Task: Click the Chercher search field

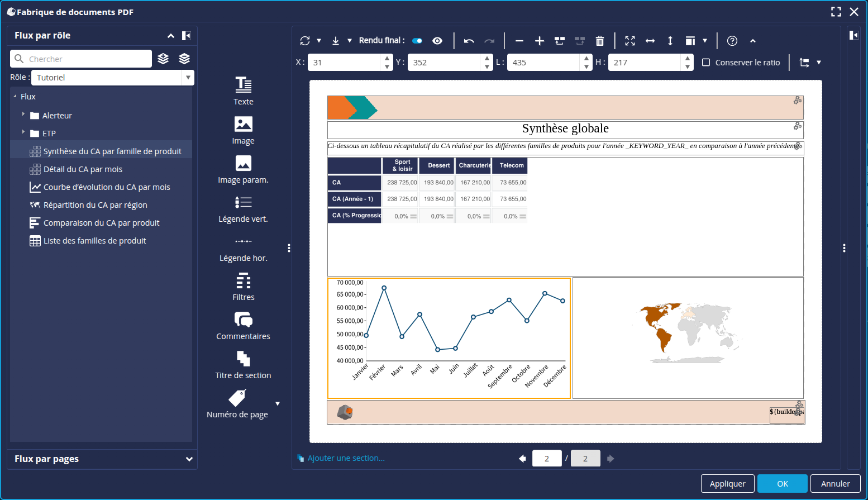Action: (x=88, y=59)
